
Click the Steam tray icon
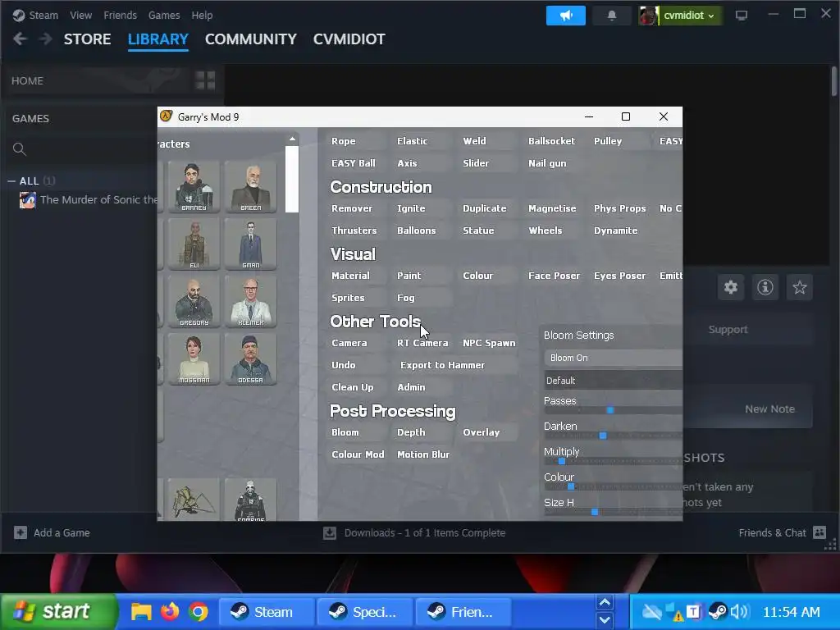click(x=717, y=611)
